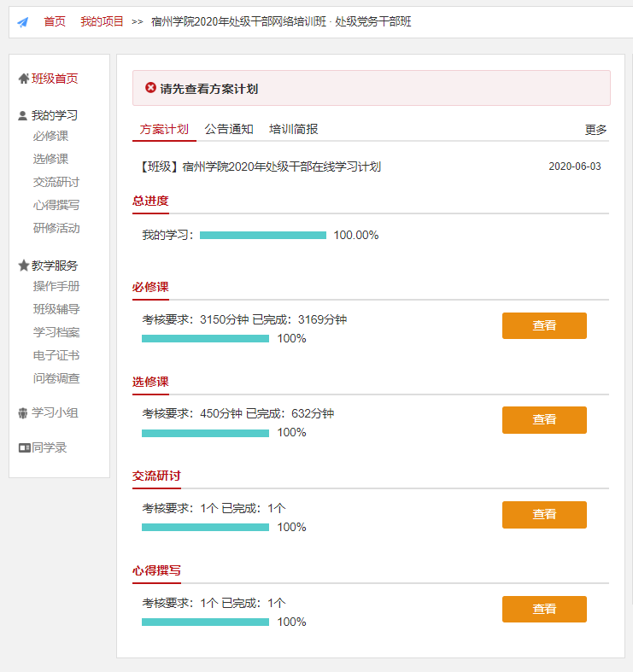This screenshot has height=672, width=633.
Task: Click 查看 button for 交流研讨
Action: (544, 514)
